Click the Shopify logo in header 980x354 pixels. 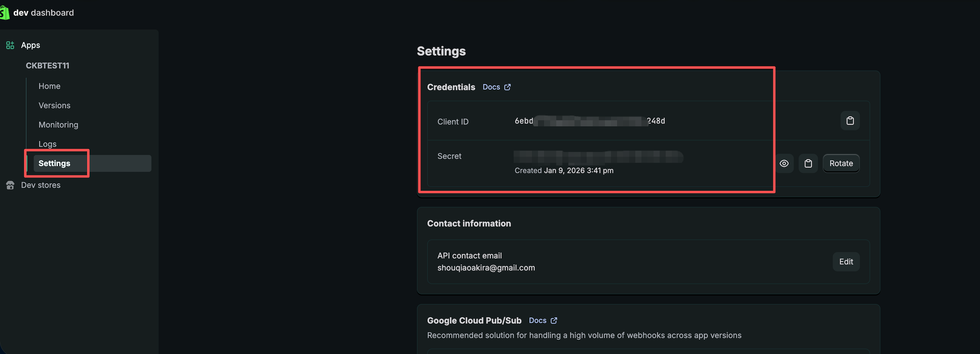5,13
